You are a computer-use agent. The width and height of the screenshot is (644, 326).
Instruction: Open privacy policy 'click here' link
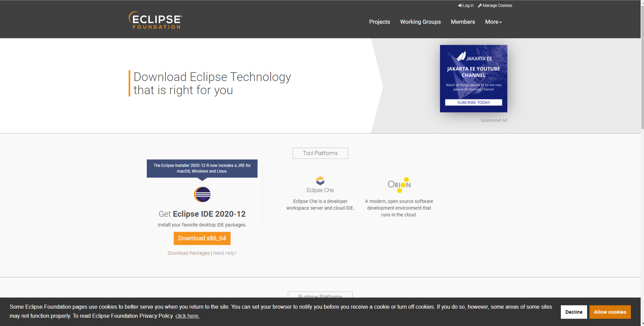188,316
